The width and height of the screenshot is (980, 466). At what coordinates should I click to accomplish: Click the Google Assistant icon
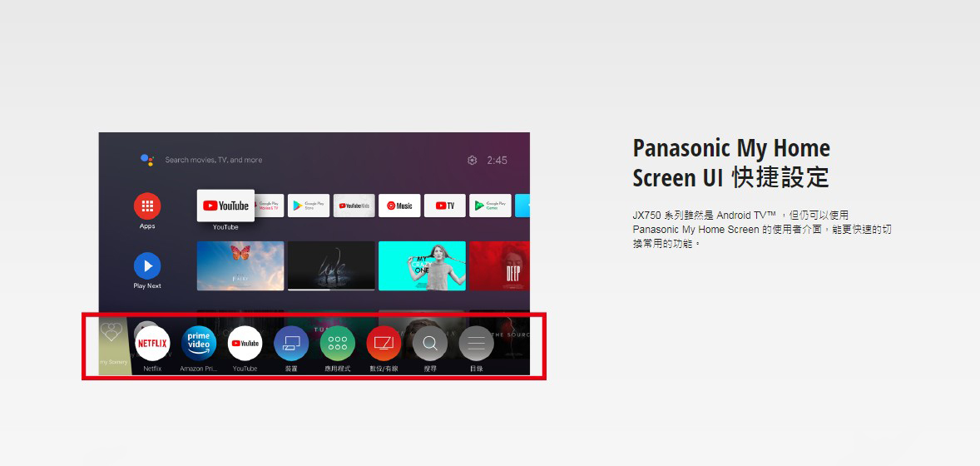pos(147,160)
